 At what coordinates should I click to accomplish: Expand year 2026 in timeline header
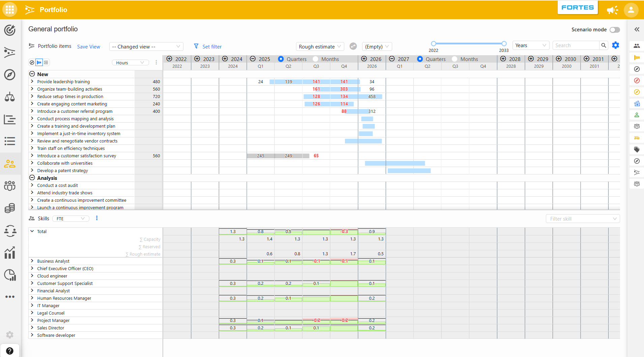(x=364, y=59)
